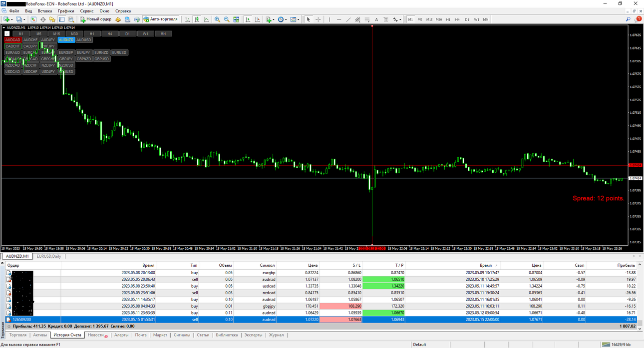
Task: Click the red S/L cell 168.290
Action: pyautogui.click(x=340, y=306)
